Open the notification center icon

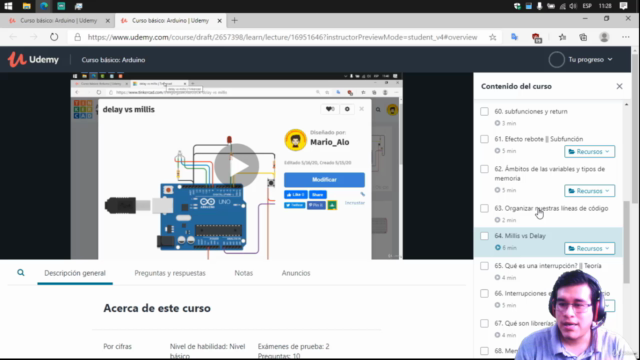coord(623,6)
